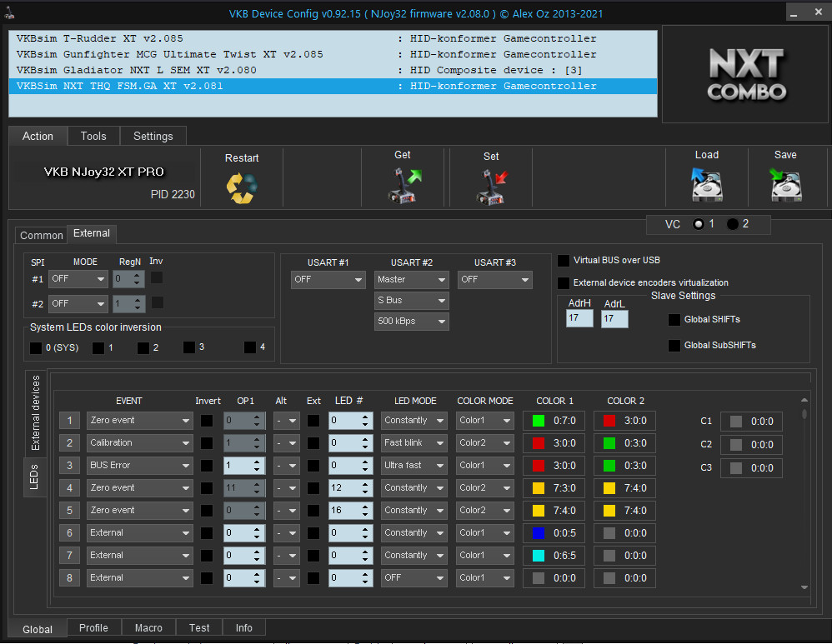Screen dimensions: 832x644
Task: Toggle system LED 3 color inversion
Action: (x=189, y=347)
